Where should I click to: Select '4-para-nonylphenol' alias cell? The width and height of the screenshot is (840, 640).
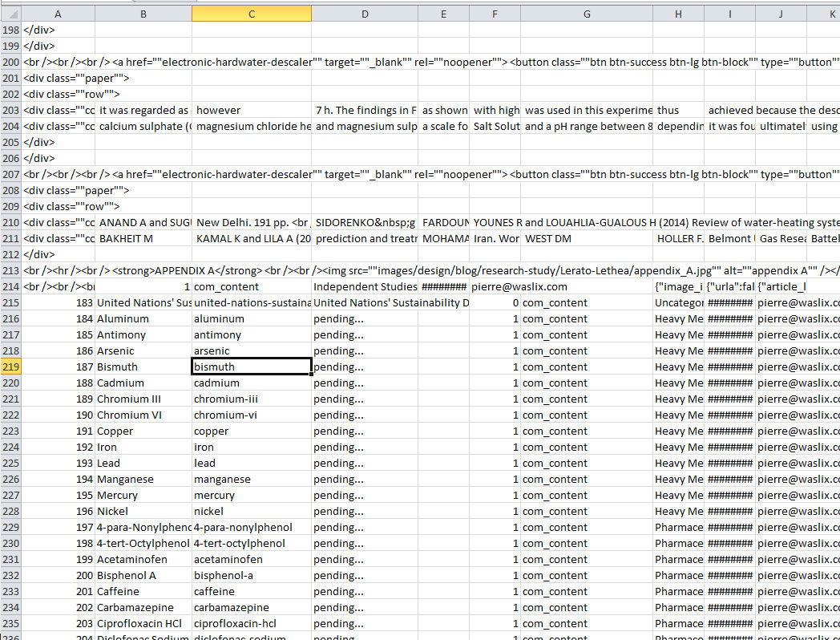(251, 528)
